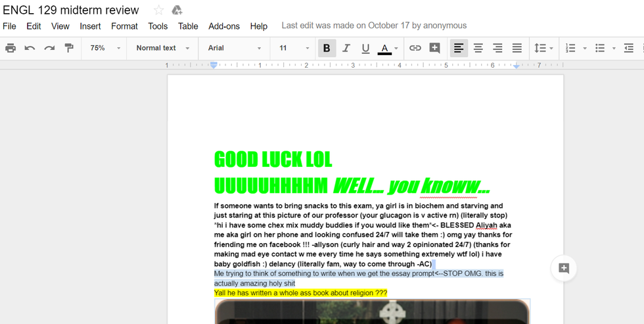Open the Insert menu

pyautogui.click(x=90, y=26)
